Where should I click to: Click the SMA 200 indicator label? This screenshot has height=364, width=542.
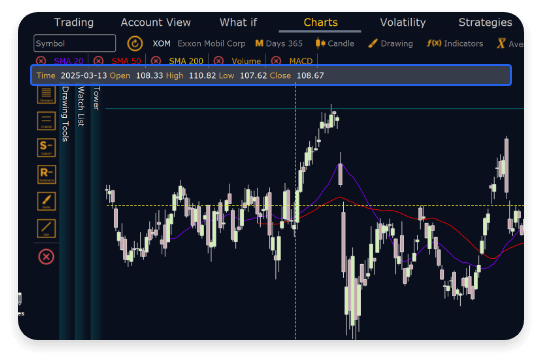[x=186, y=61]
